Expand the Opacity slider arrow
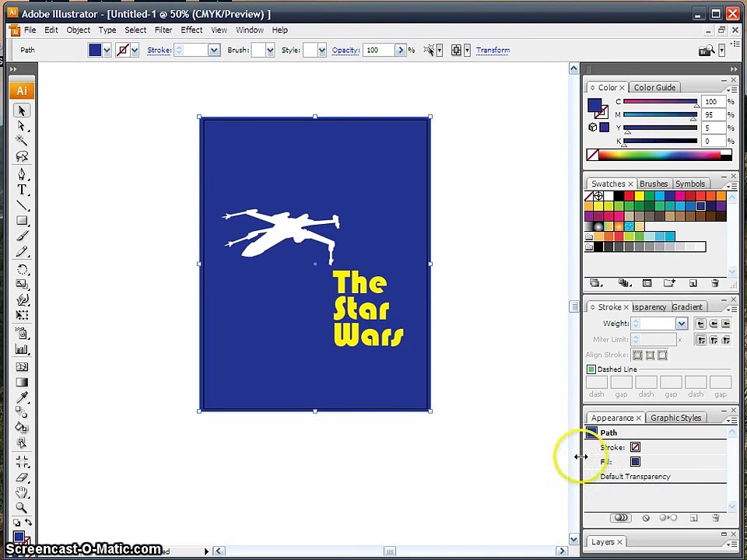This screenshot has height=560, width=747. click(x=401, y=50)
